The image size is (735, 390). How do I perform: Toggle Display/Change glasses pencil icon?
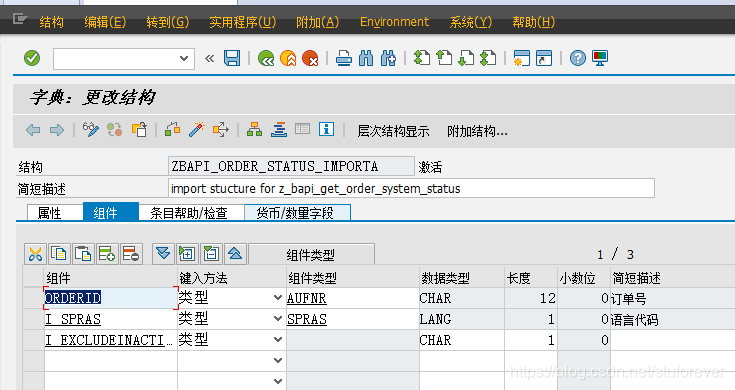(90, 129)
